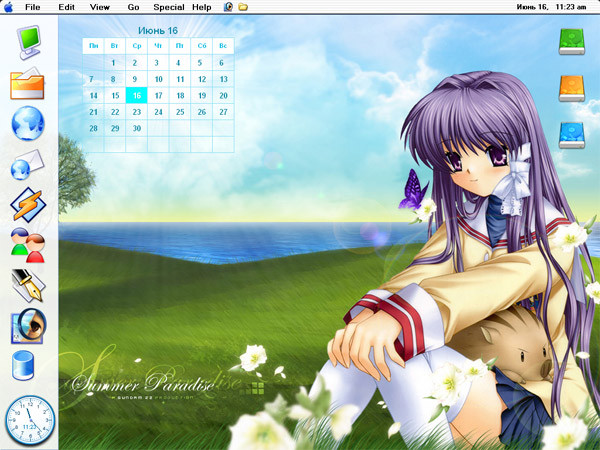Image resolution: width=600 pixels, height=450 pixels.
Task: Click the 'Июнь 16' calendar title
Action: point(158,31)
